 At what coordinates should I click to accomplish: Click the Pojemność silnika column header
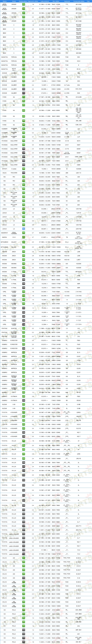pos(33,1)
